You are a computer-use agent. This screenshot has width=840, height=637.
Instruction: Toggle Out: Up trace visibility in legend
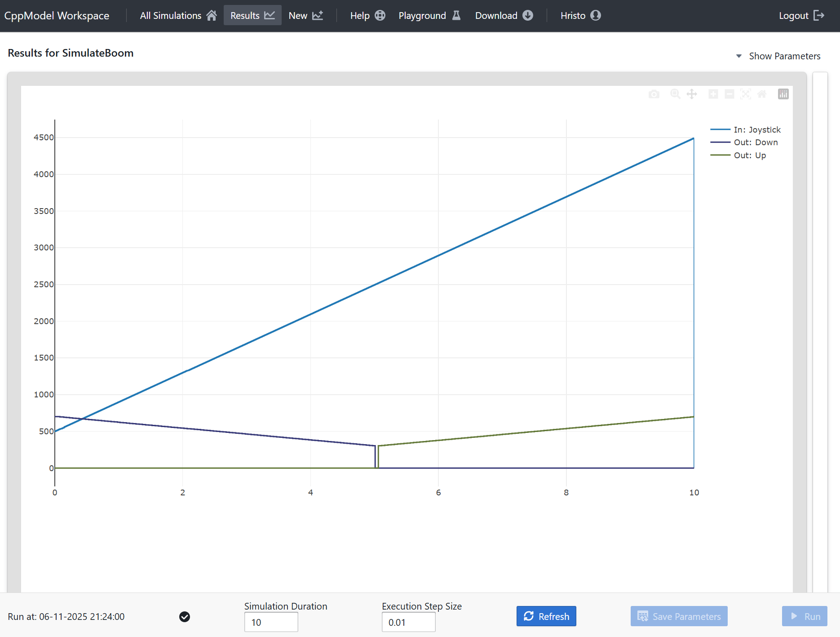(750, 156)
